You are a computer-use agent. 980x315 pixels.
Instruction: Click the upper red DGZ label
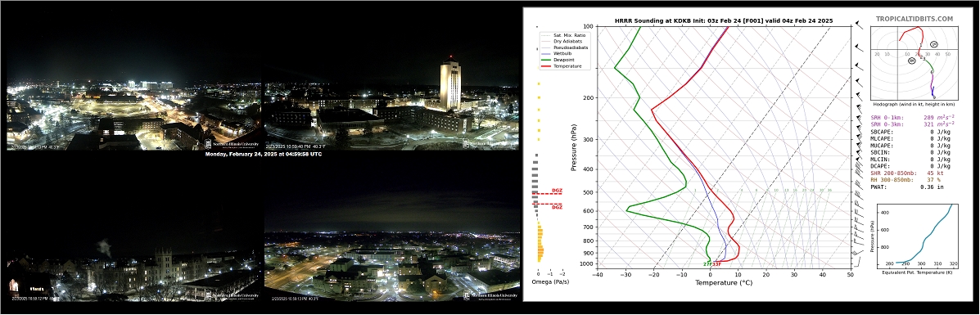(x=557, y=191)
